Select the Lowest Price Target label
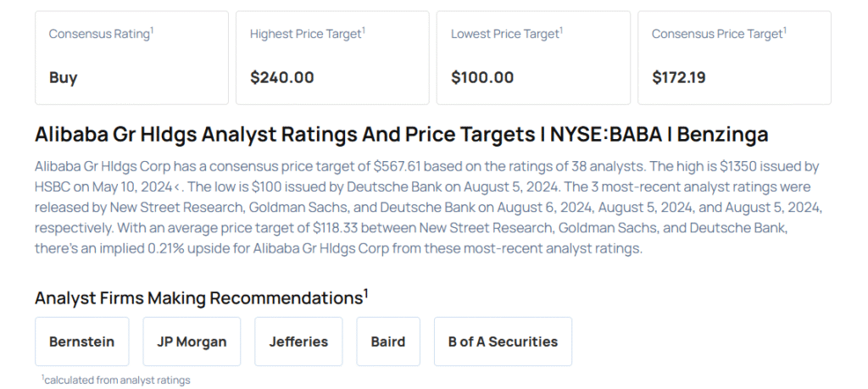Viewport: 868px width, 389px height. (505, 34)
